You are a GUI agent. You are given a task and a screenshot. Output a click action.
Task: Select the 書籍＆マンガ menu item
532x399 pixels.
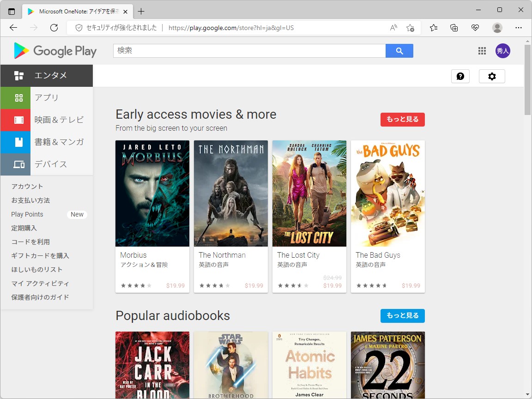pos(47,142)
